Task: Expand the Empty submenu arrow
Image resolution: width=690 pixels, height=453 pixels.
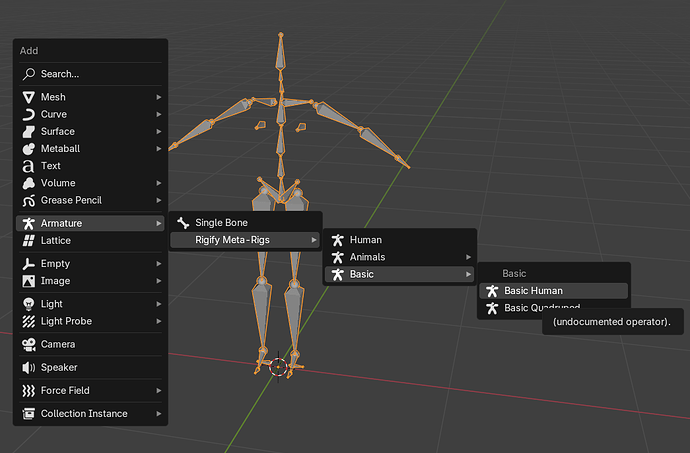Action: (x=159, y=263)
